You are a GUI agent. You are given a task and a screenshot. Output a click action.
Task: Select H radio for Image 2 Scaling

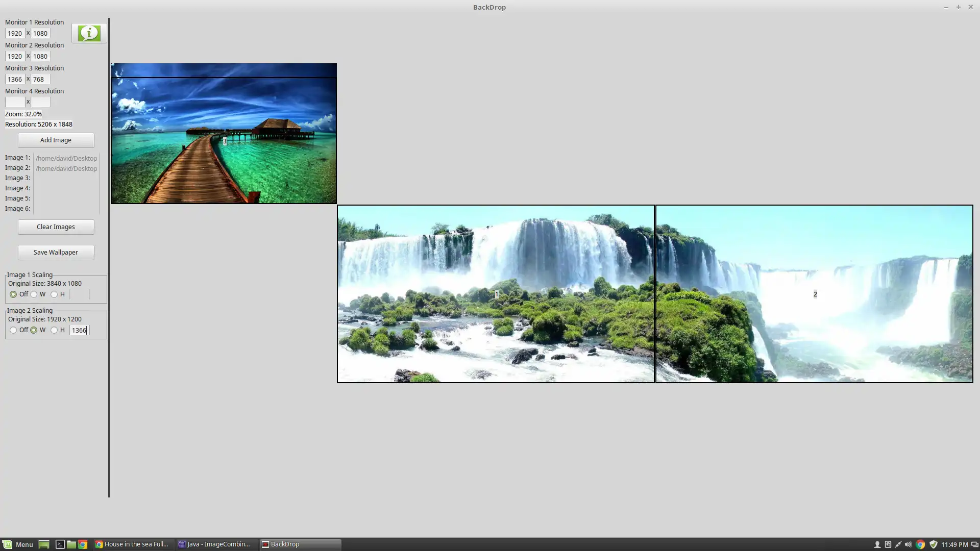pos(54,330)
